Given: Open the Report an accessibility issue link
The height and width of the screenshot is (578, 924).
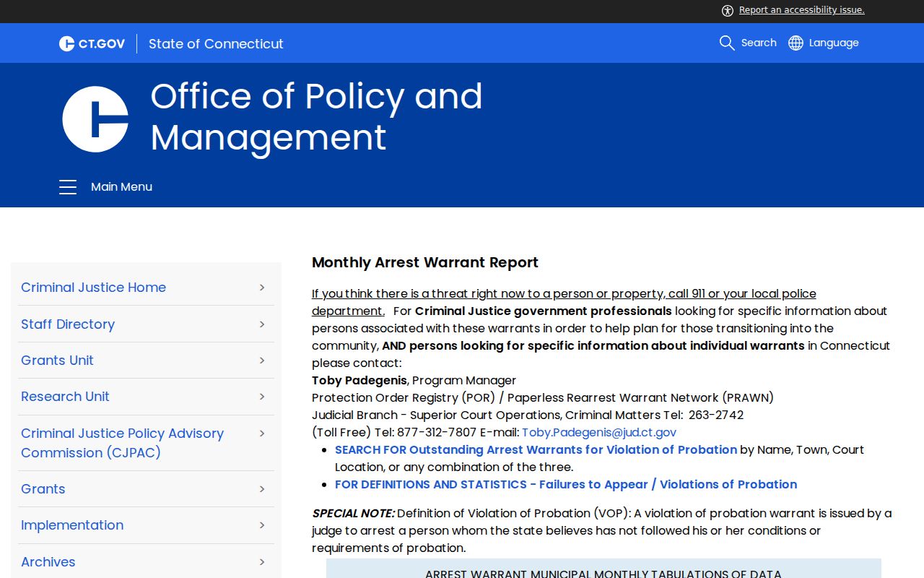Looking at the screenshot, I should [801, 10].
